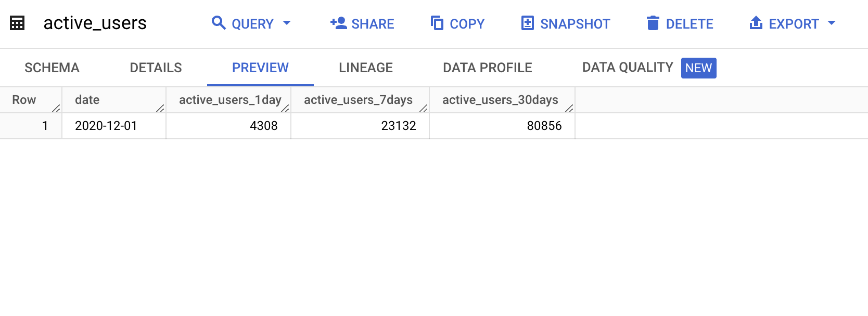Click the Query magnifying glass icon

pyautogui.click(x=219, y=23)
